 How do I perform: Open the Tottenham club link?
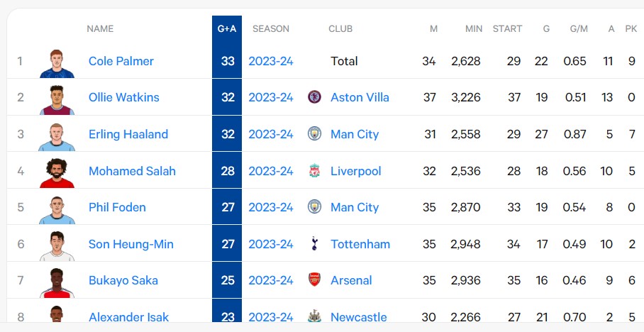(x=360, y=244)
